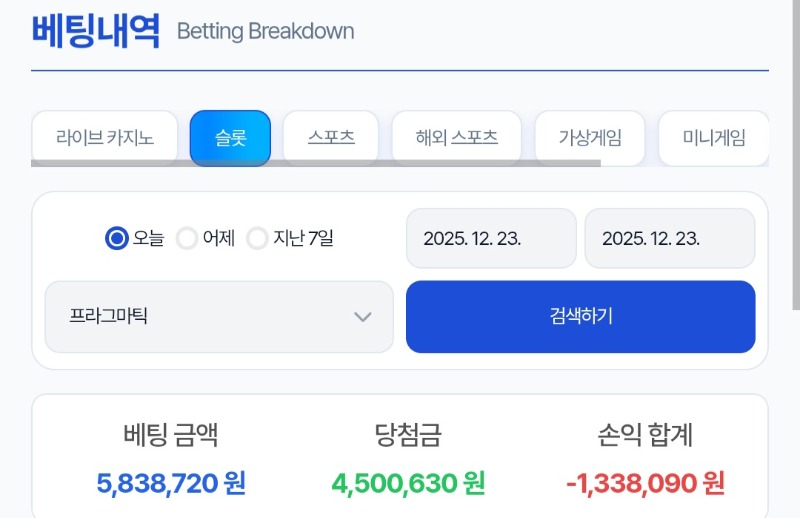Click the 베팅 금액 amount 5,838,720 원
The image size is (800, 518).
[x=171, y=484]
